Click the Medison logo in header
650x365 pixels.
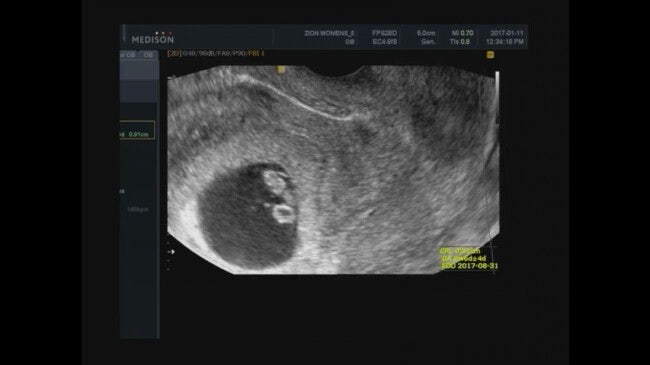[x=153, y=39]
